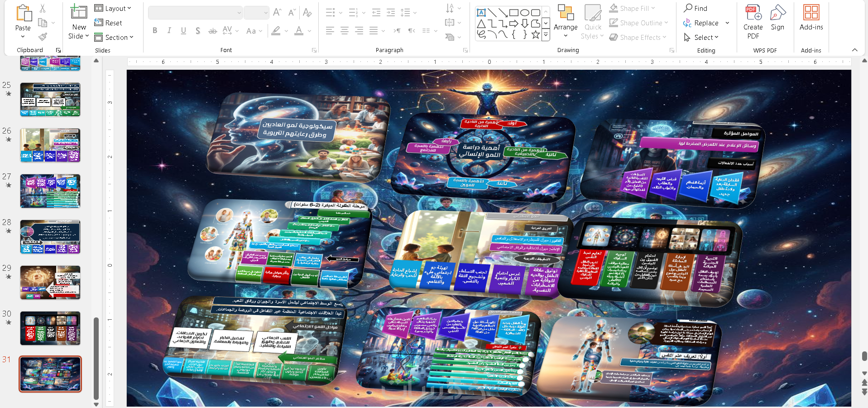868x408 pixels.
Task: Open the Line Spacing dropdown
Action: pyautogui.click(x=408, y=13)
